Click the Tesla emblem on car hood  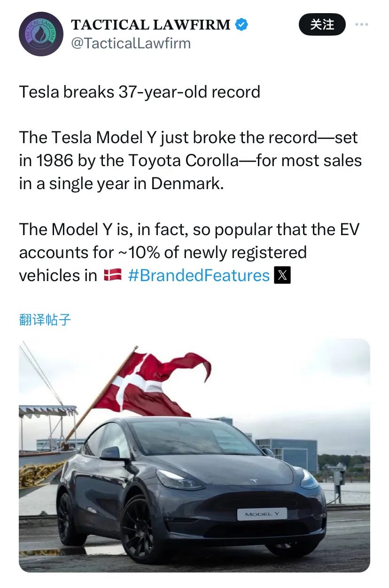point(255,481)
